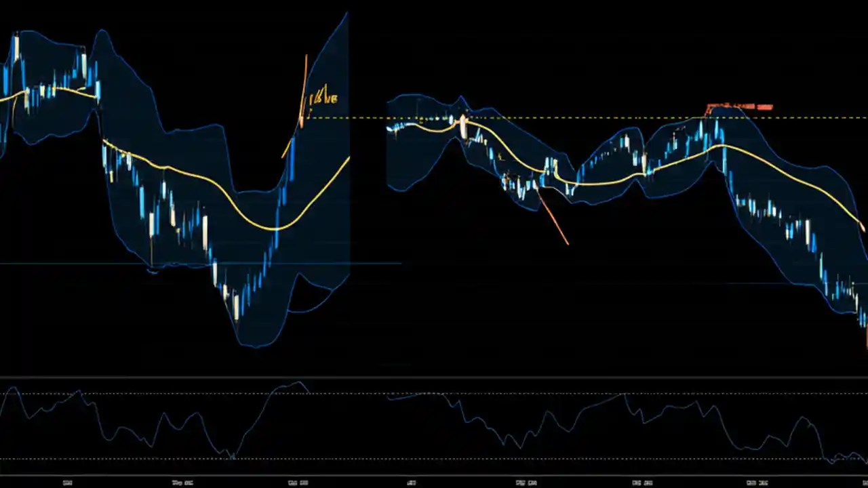
Task: Select the red flag marker near the upper band
Action: tap(739, 107)
